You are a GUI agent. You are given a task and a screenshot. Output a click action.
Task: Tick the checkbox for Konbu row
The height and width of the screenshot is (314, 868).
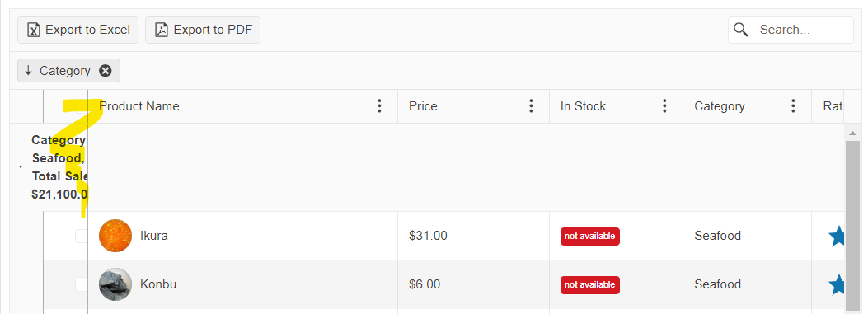pyautogui.click(x=82, y=284)
